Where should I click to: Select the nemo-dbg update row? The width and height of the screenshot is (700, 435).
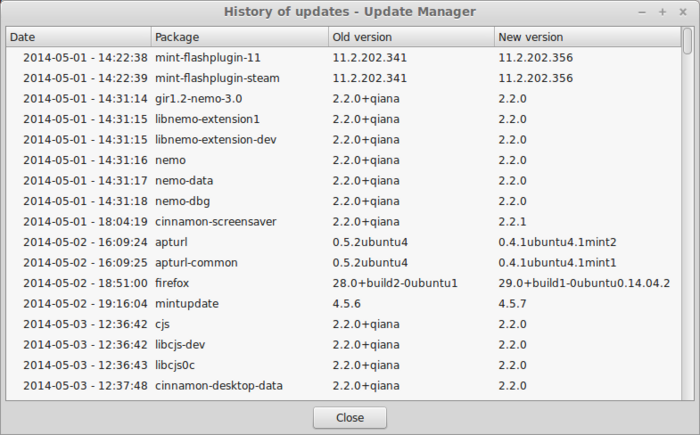click(185, 201)
